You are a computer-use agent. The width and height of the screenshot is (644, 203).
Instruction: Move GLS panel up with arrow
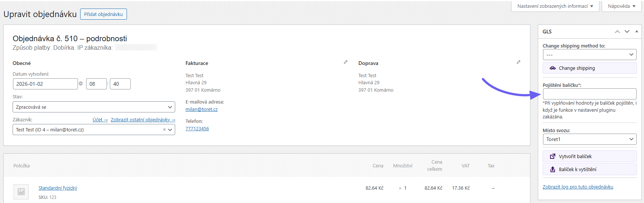click(x=617, y=32)
